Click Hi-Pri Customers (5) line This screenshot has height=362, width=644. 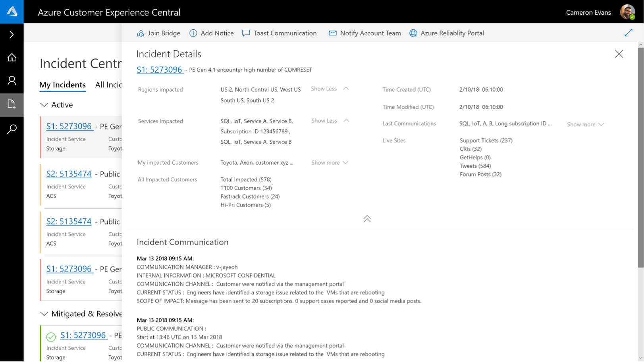[245, 205]
